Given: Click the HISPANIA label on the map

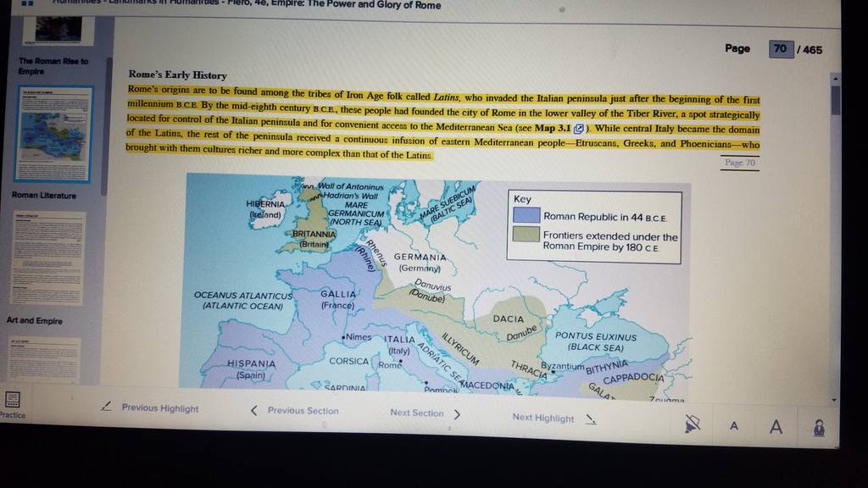Looking at the screenshot, I should click(x=251, y=363).
